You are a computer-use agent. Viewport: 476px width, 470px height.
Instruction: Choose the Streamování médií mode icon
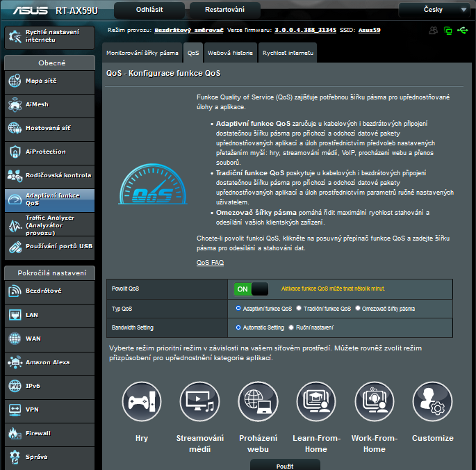pos(200,402)
